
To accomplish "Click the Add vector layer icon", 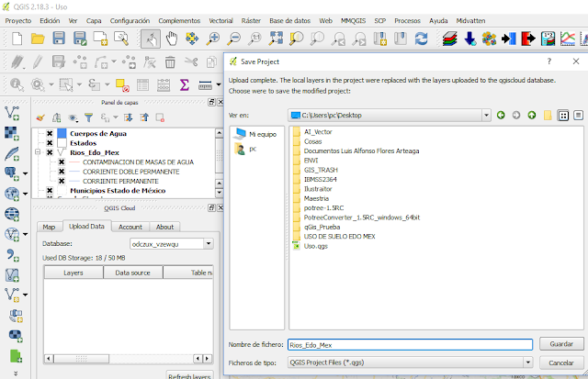I will pos(12,113).
